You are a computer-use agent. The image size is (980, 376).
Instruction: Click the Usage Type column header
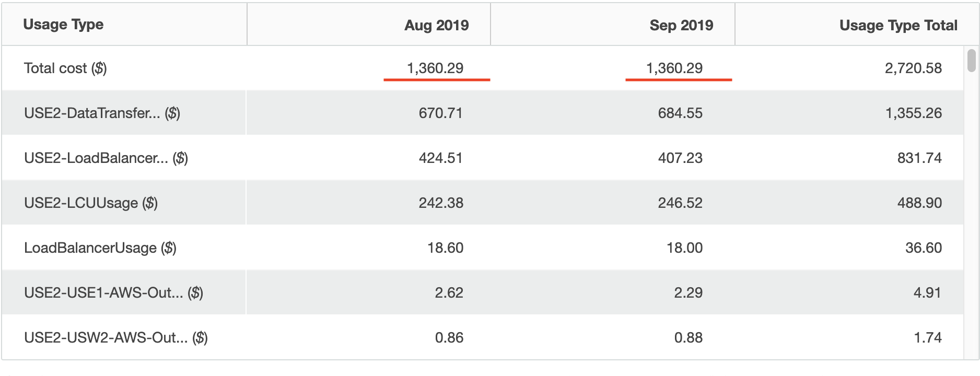pyautogui.click(x=63, y=25)
